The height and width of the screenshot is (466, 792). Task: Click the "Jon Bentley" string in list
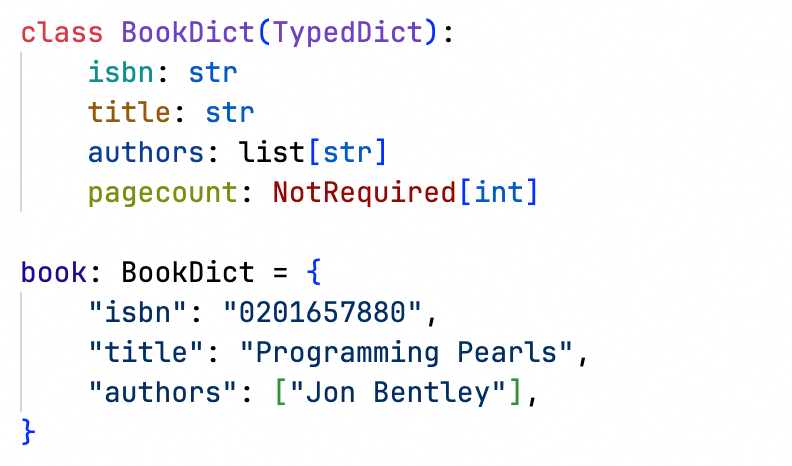coord(397,392)
